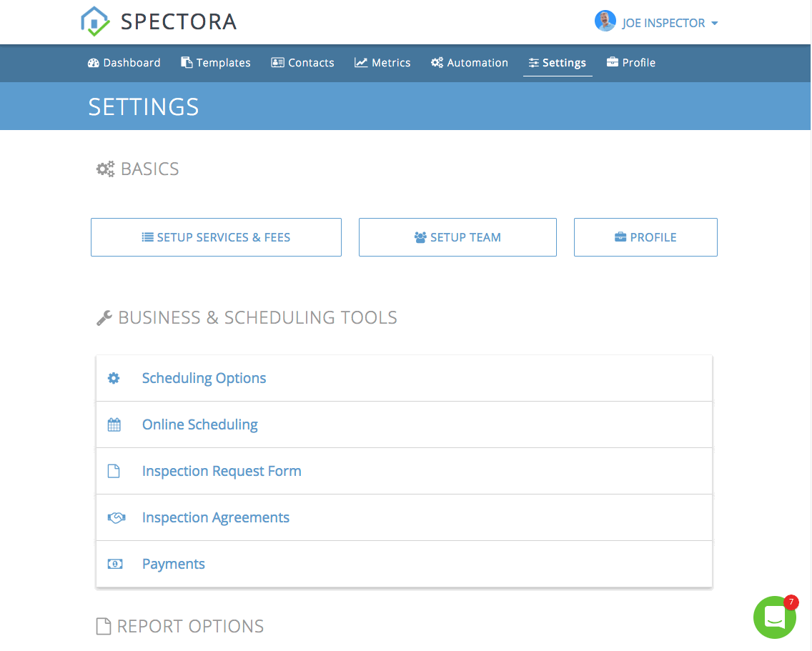Click the money icon beside Payments

coord(115,564)
